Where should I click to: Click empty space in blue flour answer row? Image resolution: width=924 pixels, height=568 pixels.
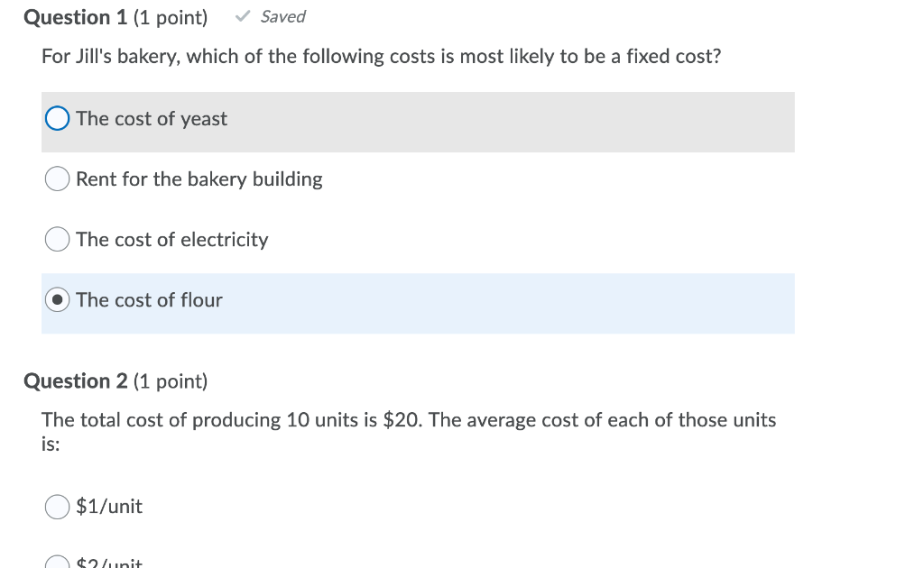tap(541, 303)
